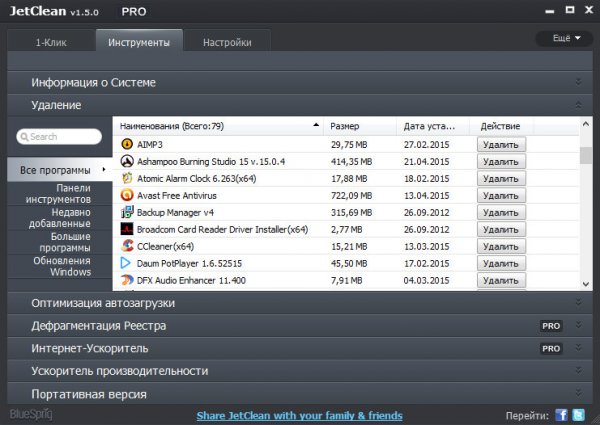Expand the Оптимизация автозагрузки section
This screenshot has width=600, height=425.
coord(300,303)
